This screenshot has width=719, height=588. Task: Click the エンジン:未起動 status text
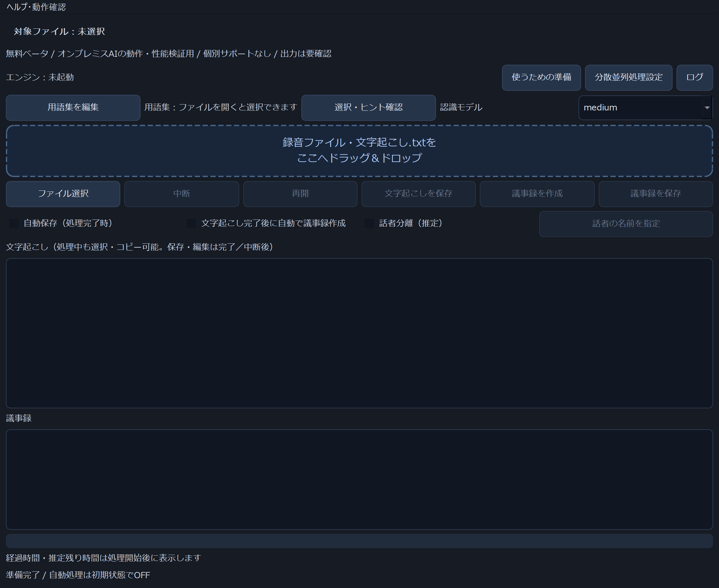[x=40, y=77]
